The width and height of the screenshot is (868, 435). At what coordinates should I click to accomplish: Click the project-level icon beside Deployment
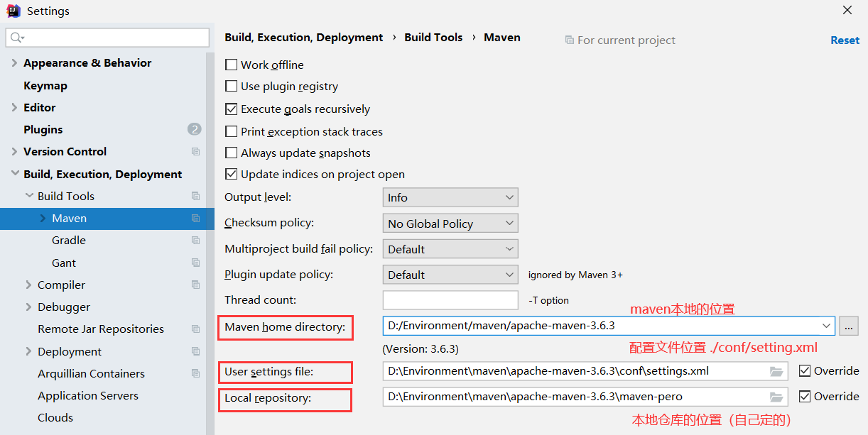pyautogui.click(x=195, y=352)
